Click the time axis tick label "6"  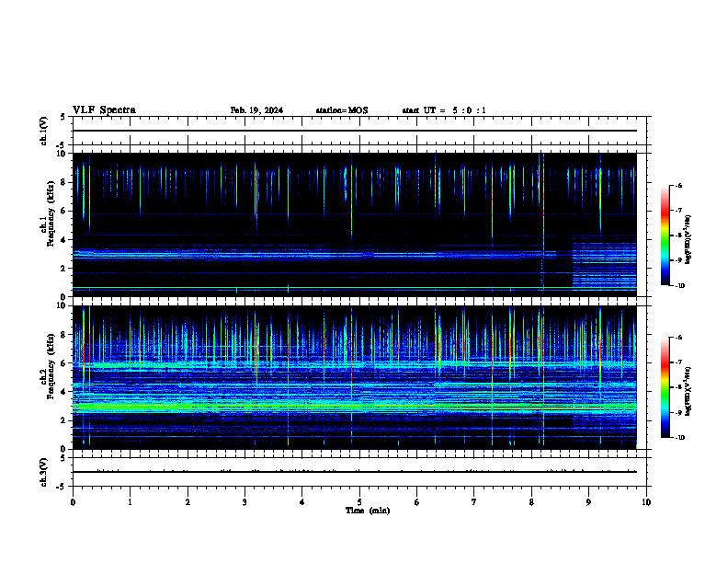pos(417,502)
